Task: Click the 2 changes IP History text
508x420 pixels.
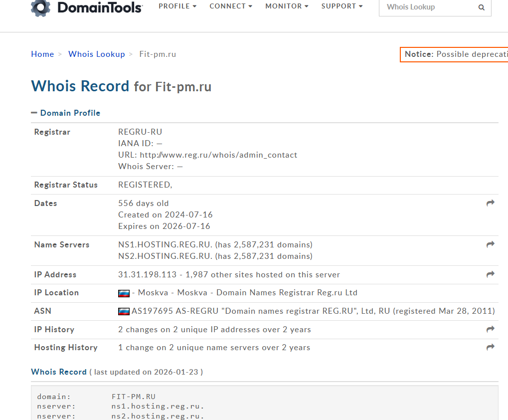Action: tap(214, 330)
